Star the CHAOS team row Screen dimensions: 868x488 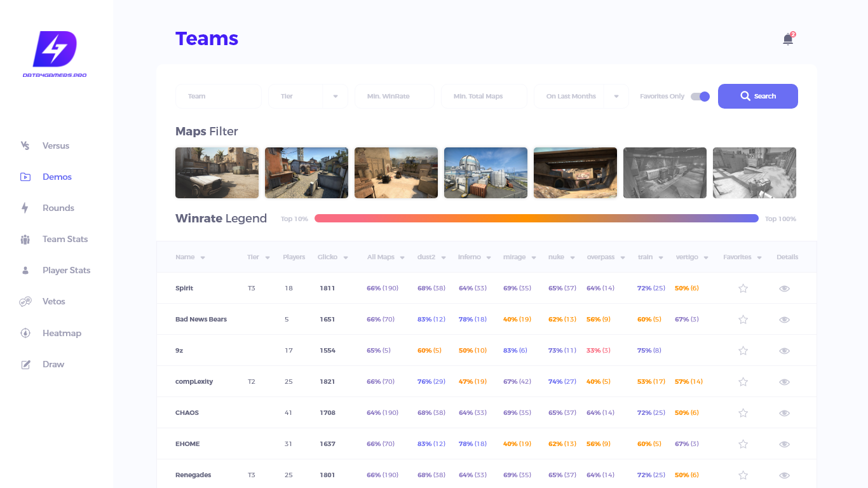pyautogui.click(x=743, y=412)
